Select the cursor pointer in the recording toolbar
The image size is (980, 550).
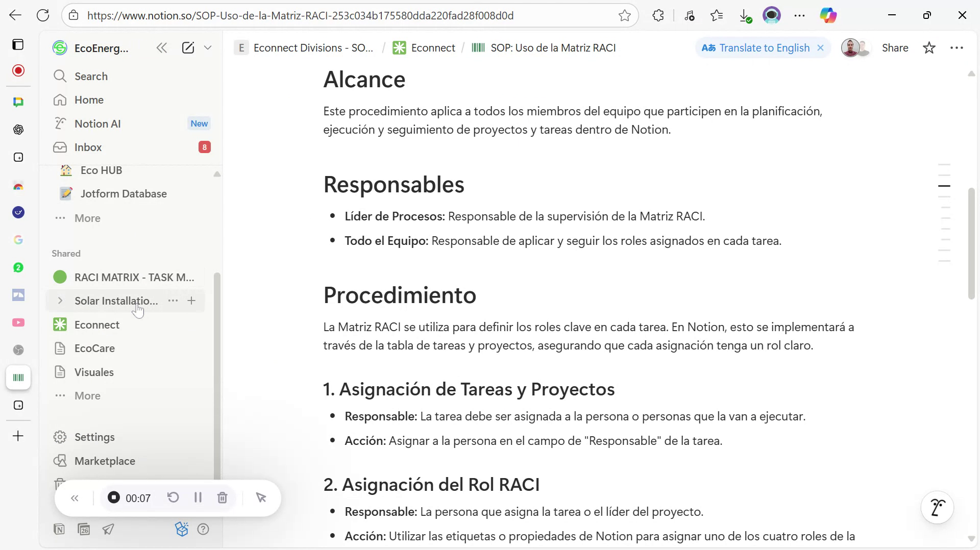pyautogui.click(x=262, y=497)
